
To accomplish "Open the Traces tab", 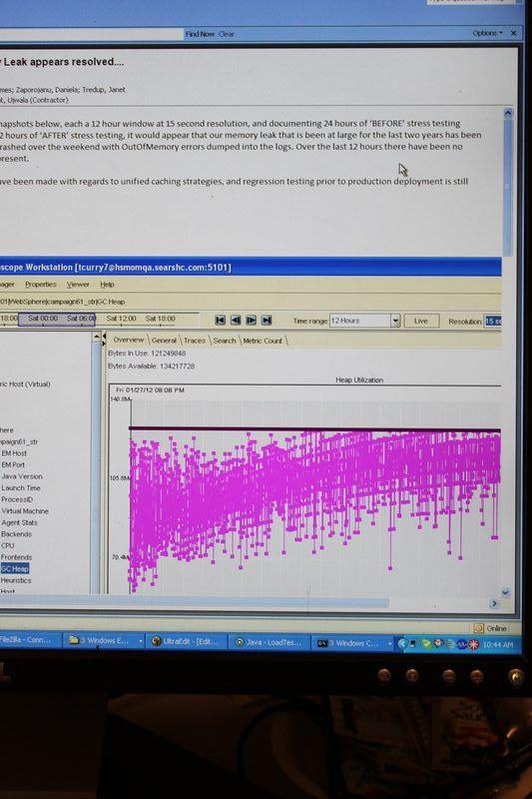I will coord(195,340).
